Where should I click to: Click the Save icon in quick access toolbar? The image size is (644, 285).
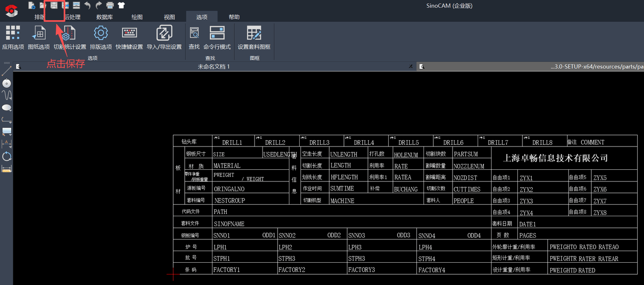tap(54, 5)
